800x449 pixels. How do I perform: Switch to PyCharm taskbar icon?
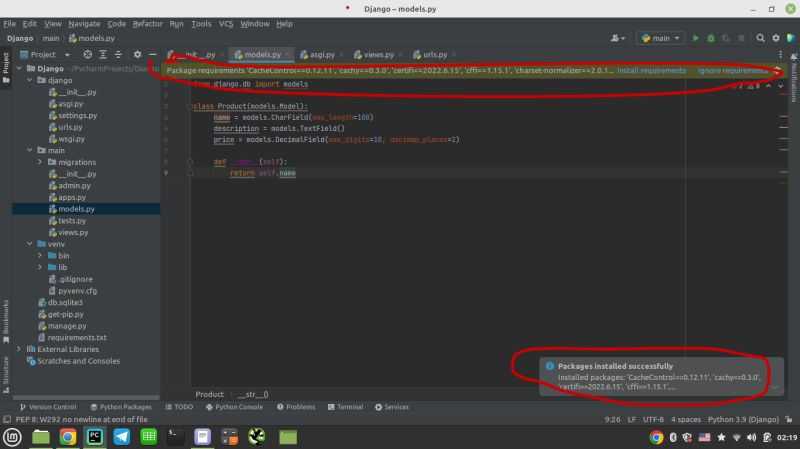pos(94,437)
